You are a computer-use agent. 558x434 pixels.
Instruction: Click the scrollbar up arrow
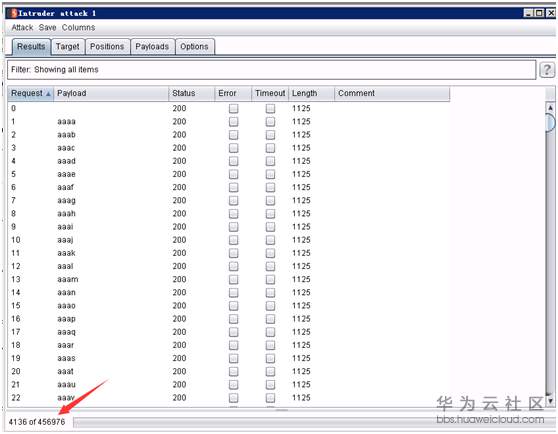[550, 107]
